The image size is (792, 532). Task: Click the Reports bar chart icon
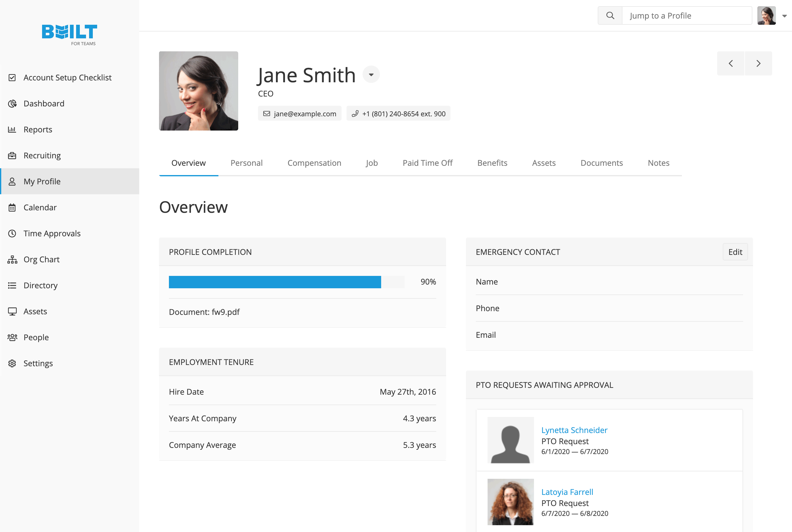coord(12,130)
